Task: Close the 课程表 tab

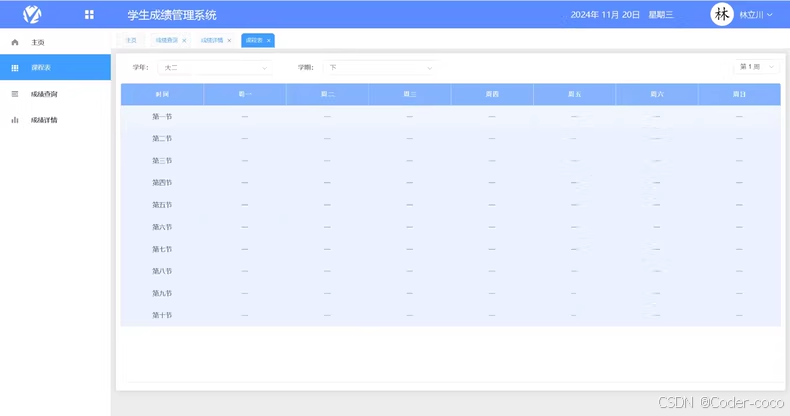Action: [x=269, y=41]
